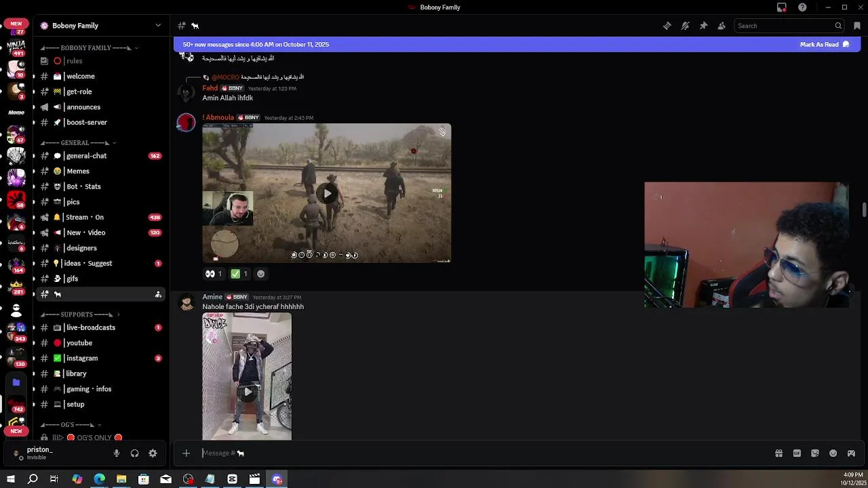This screenshot has height=488, width=868.
Task: Open the GIF picker
Action: (x=797, y=453)
